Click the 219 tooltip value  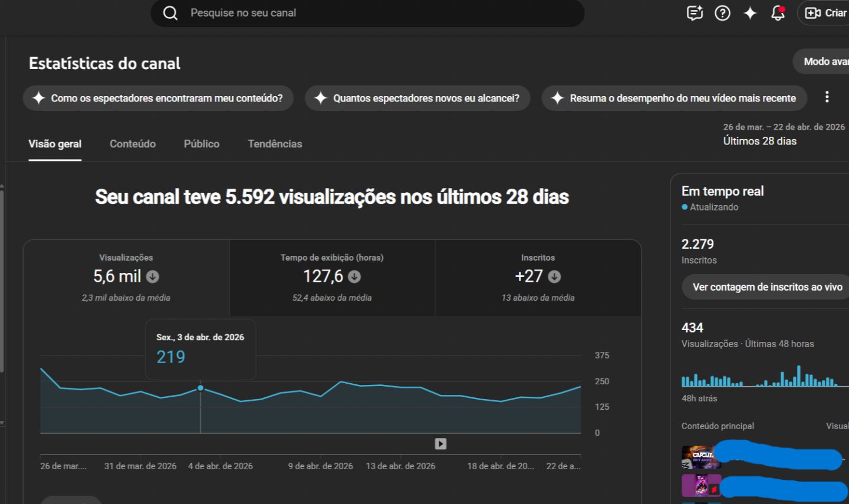[170, 357]
